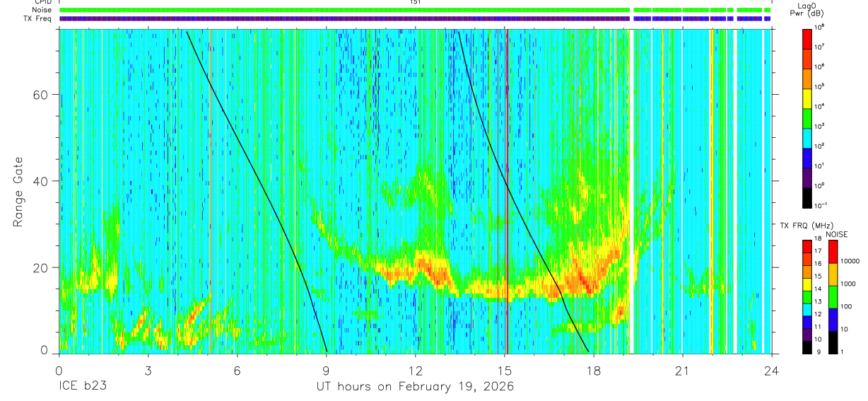Select the red top segment of power colorbar
The height and width of the screenshot is (401, 868).
pos(807,38)
